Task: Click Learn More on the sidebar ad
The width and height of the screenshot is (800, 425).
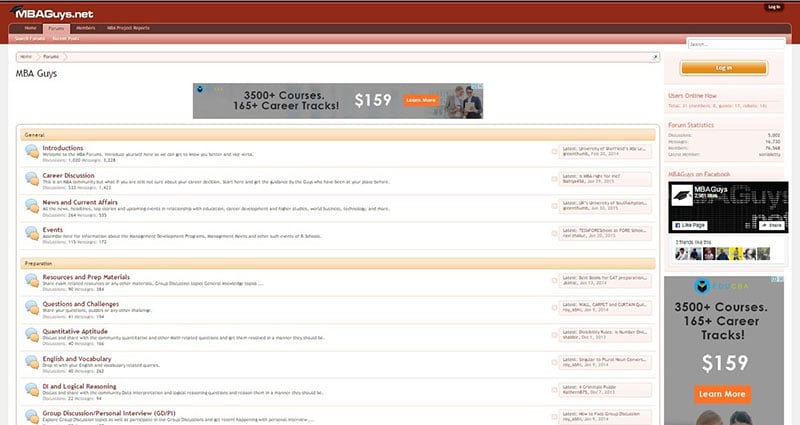Action: 722,394
